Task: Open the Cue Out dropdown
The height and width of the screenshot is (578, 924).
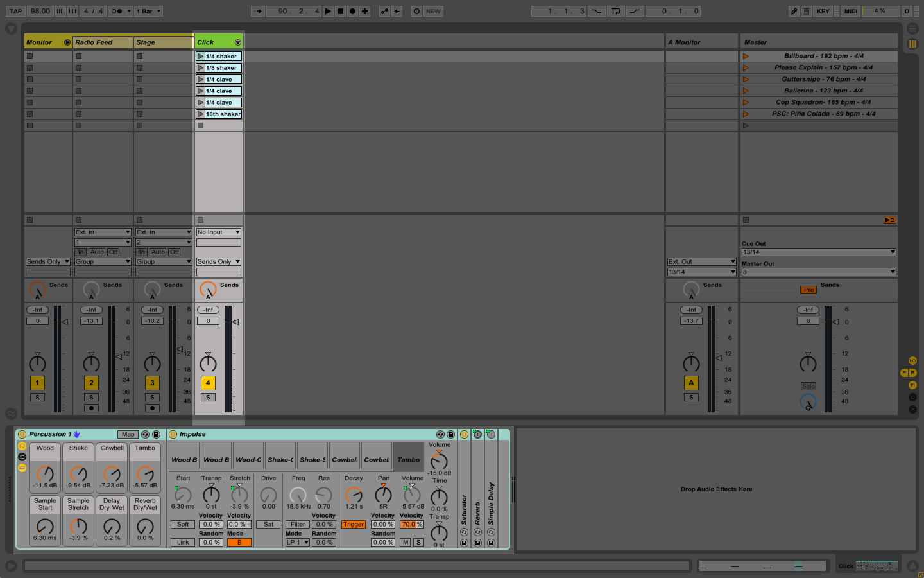Action: point(818,252)
